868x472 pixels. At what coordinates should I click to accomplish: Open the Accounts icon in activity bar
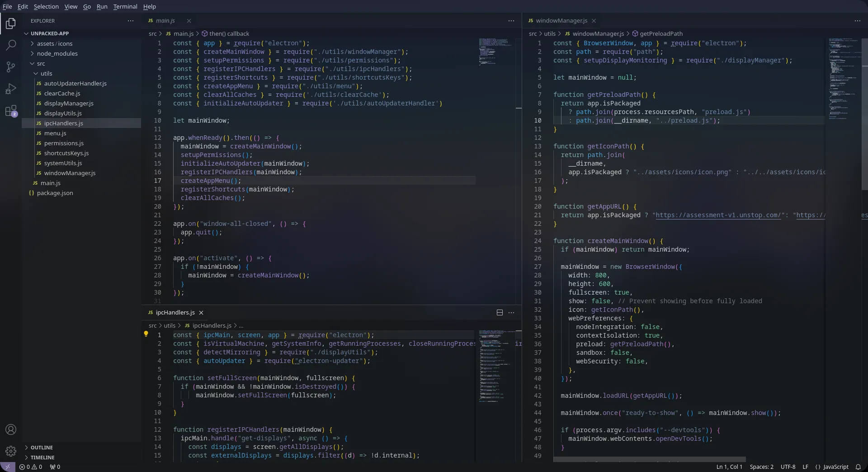11,429
